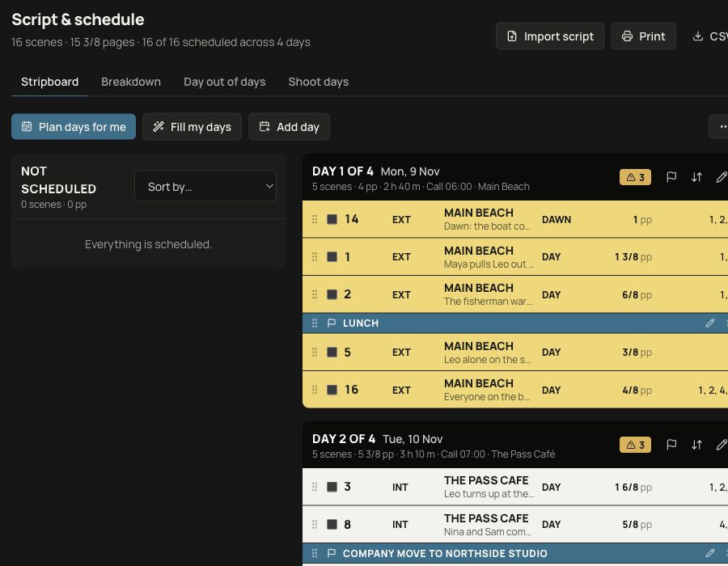Open scene 8 'Nina and Sam com...' description
Image resolution: width=728 pixels, height=566 pixels.
488,532
